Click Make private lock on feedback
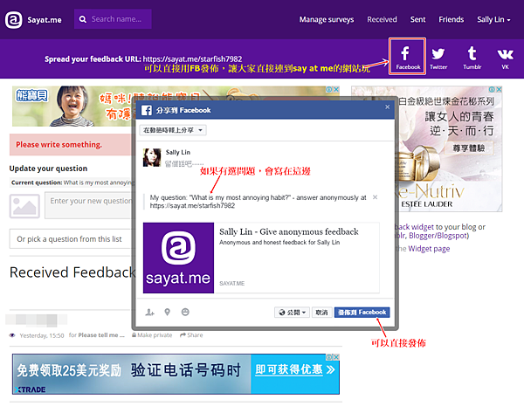 [152, 334]
